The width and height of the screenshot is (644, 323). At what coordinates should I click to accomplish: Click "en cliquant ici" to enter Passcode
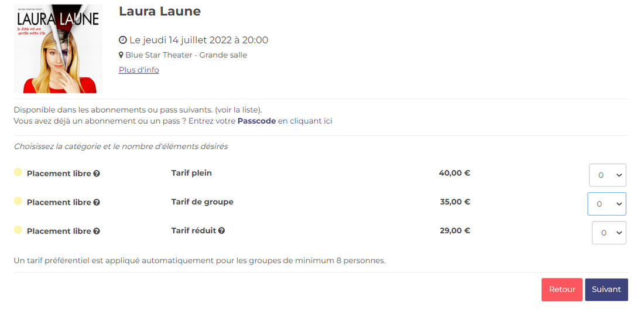click(305, 121)
